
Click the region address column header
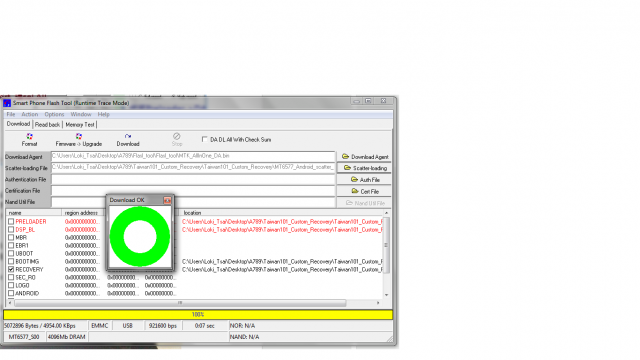83,213
